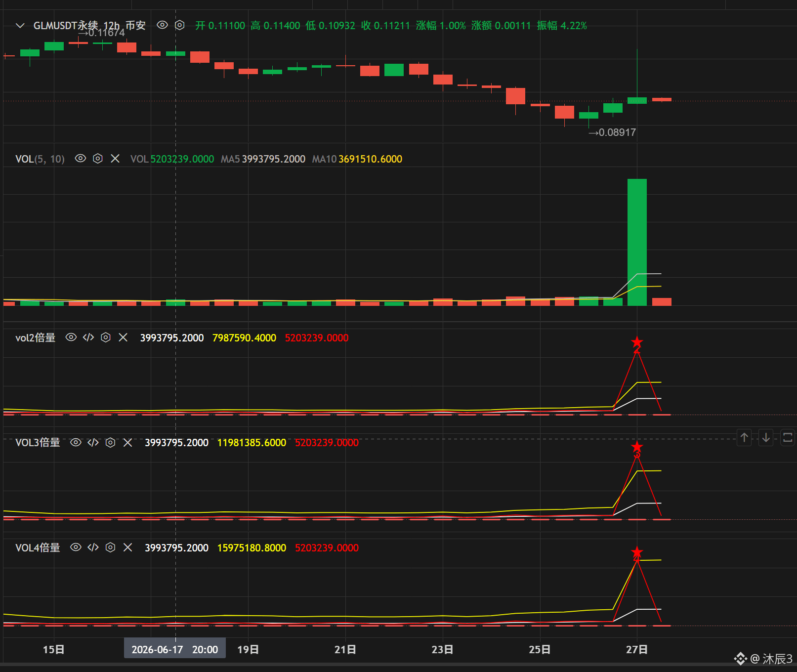Click the yellow value 7987590.4000

pos(245,338)
